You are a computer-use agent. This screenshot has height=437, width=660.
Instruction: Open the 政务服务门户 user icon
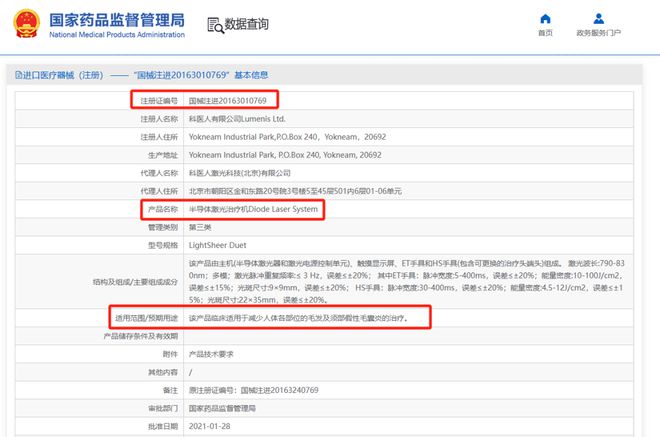598,18
